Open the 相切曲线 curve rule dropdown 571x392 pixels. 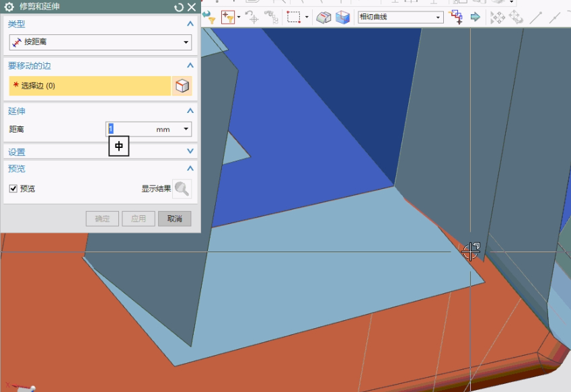point(401,17)
